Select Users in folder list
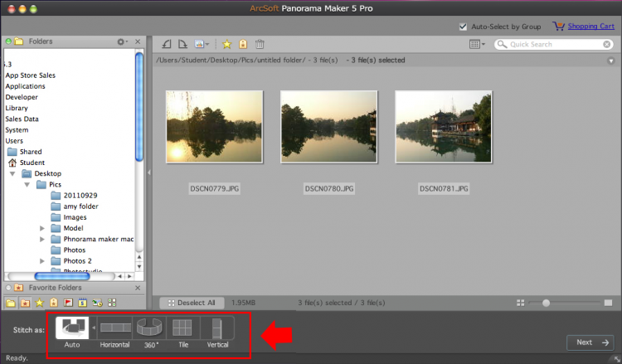 coord(14,141)
